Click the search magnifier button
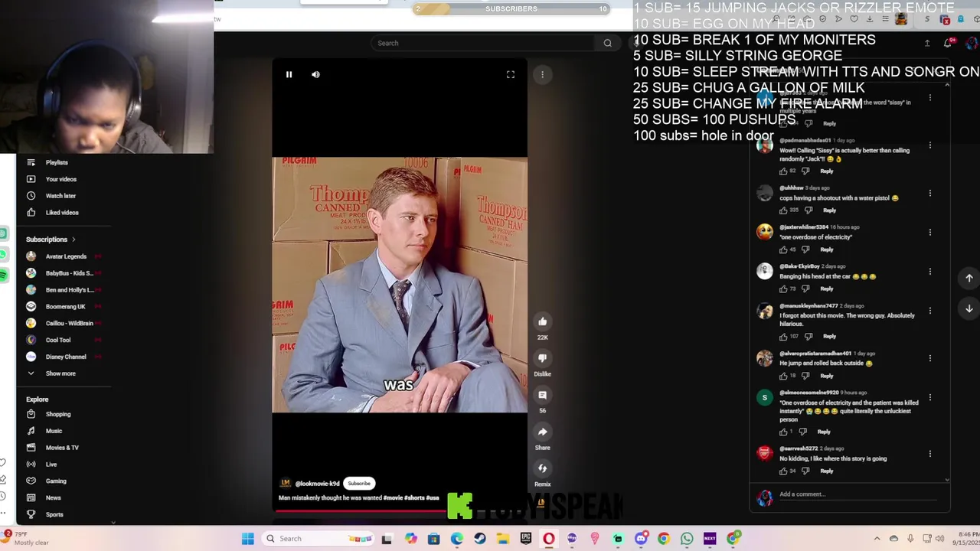 coord(608,43)
